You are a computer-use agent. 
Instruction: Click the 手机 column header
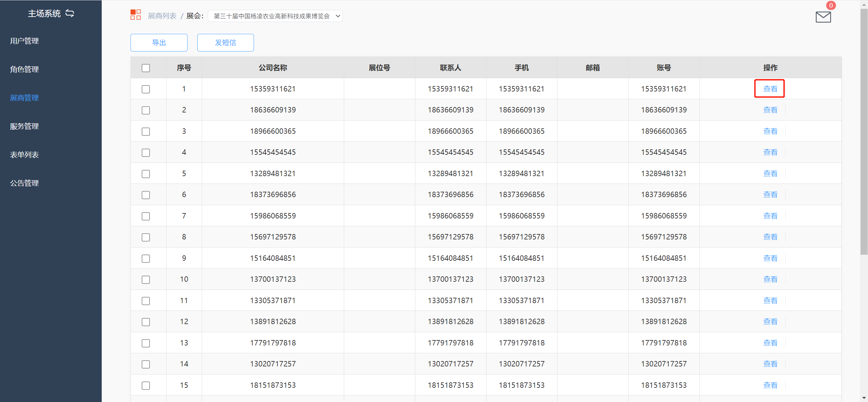[x=521, y=68]
